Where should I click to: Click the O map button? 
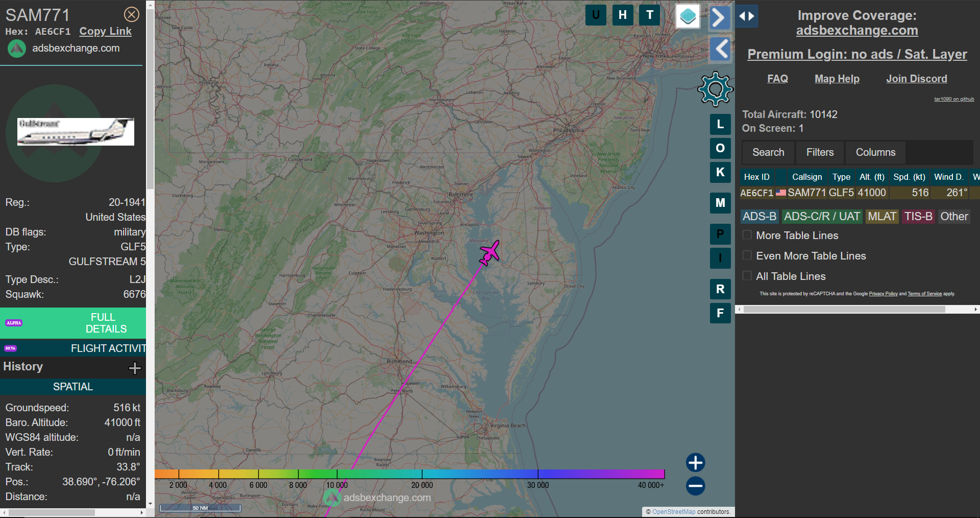(720, 148)
